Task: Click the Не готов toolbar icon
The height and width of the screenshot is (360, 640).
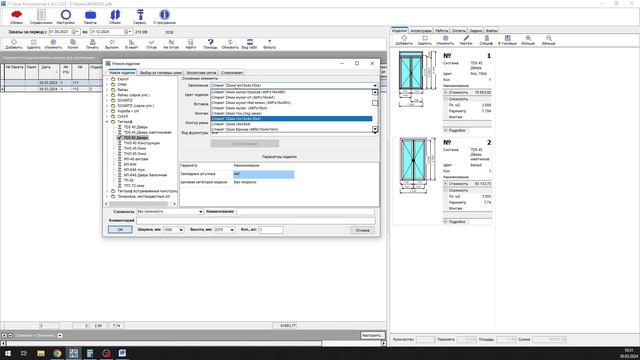Action: coord(171,44)
